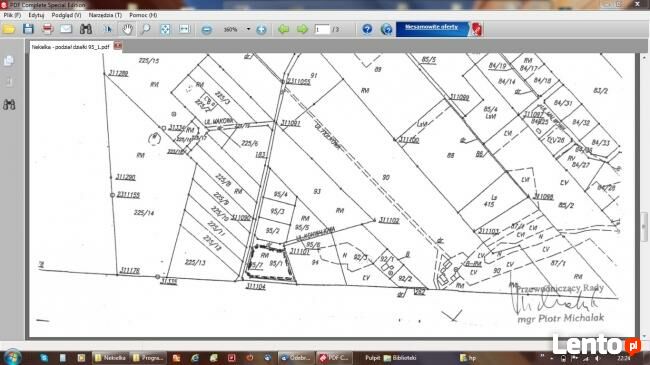Open the sidebar binoculars search panel
Image resolution: width=650 pixels, height=365 pixels.
(9, 105)
